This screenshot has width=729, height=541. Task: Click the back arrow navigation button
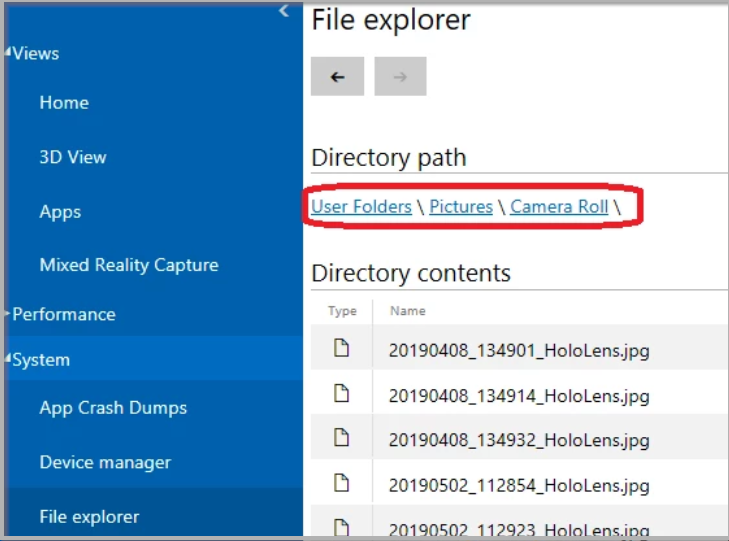(337, 77)
